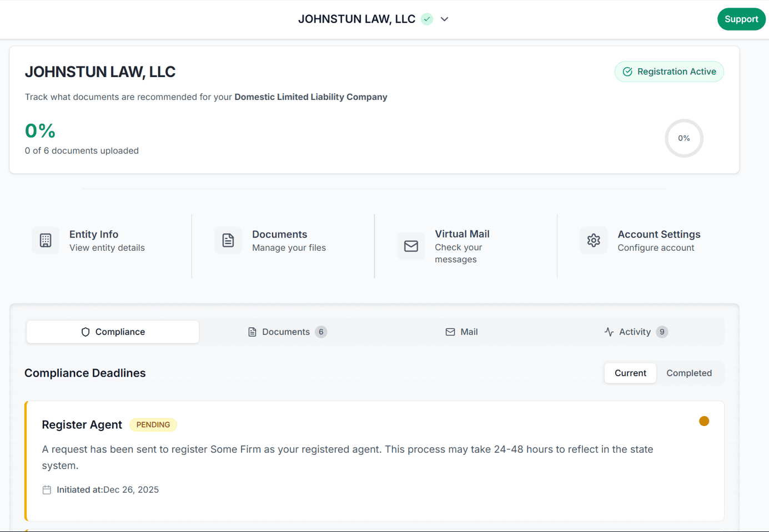Click the envelope icon beside Virtual Mail
This screenshot has height=532, width=769.
click(x=411, y=246)
